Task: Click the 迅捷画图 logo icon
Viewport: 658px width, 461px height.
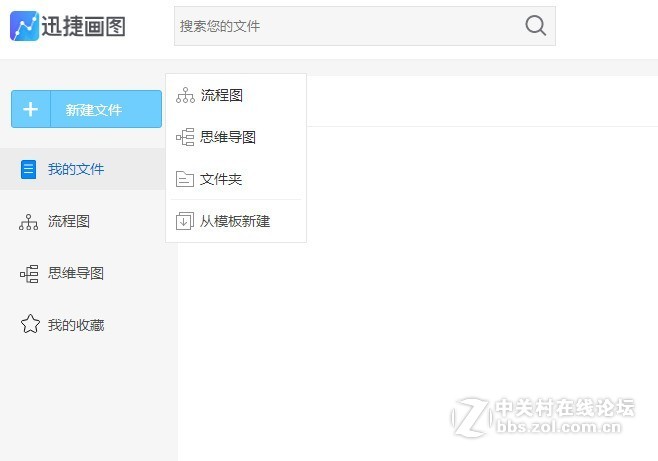Action: [24, 26]
